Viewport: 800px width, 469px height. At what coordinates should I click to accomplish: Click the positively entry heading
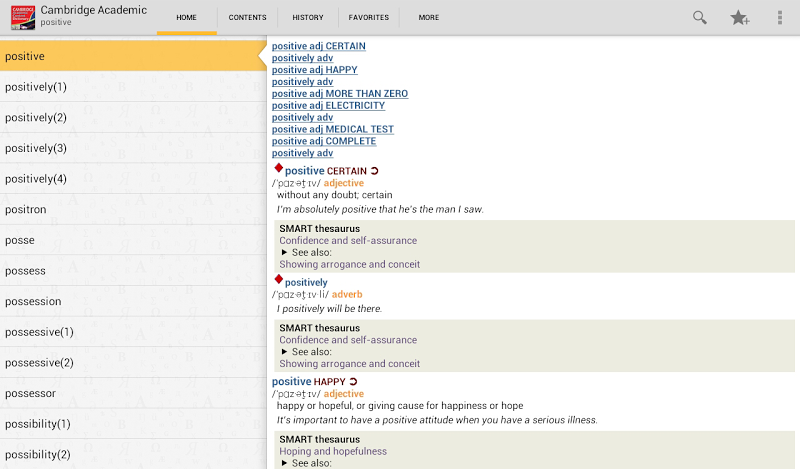pos(306,282)
